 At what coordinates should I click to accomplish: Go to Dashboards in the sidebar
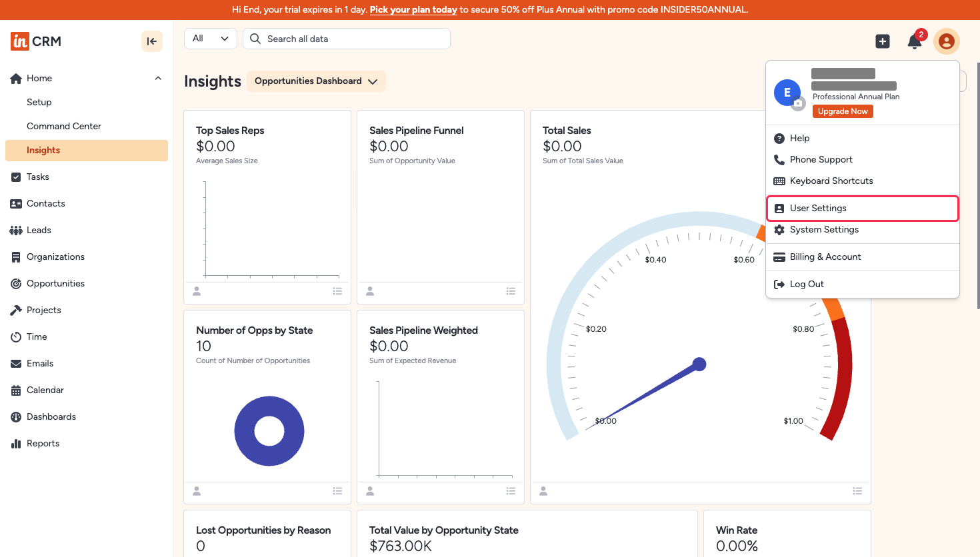point(51,417)
